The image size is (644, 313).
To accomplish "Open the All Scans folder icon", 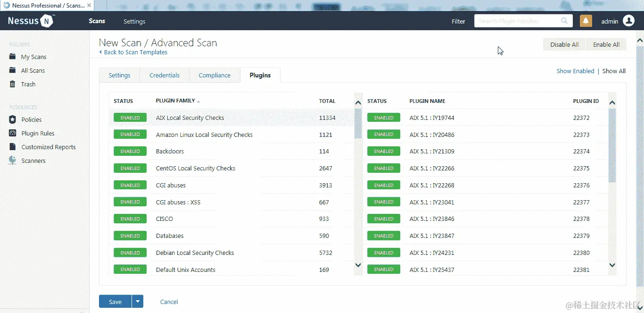I will (13, 70).
